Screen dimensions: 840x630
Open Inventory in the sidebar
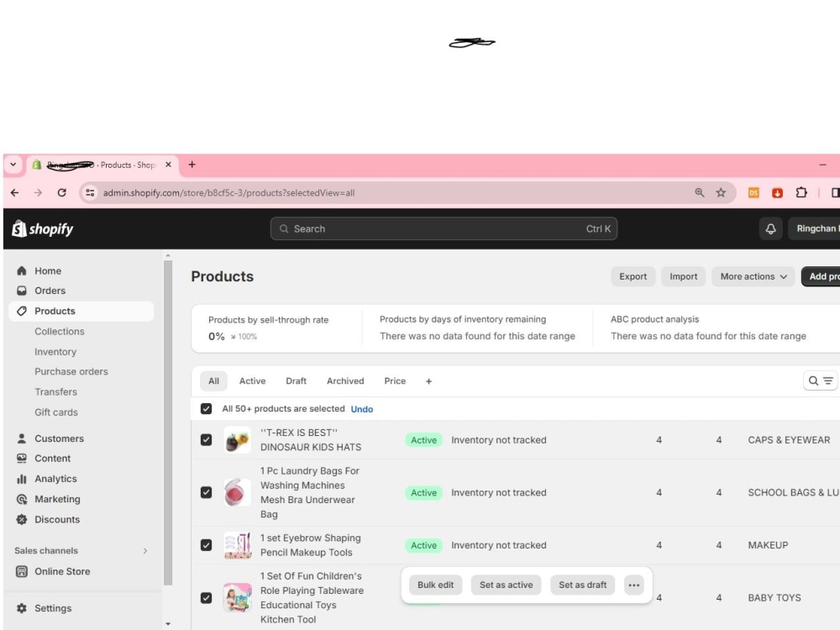[x=55, y=351]
